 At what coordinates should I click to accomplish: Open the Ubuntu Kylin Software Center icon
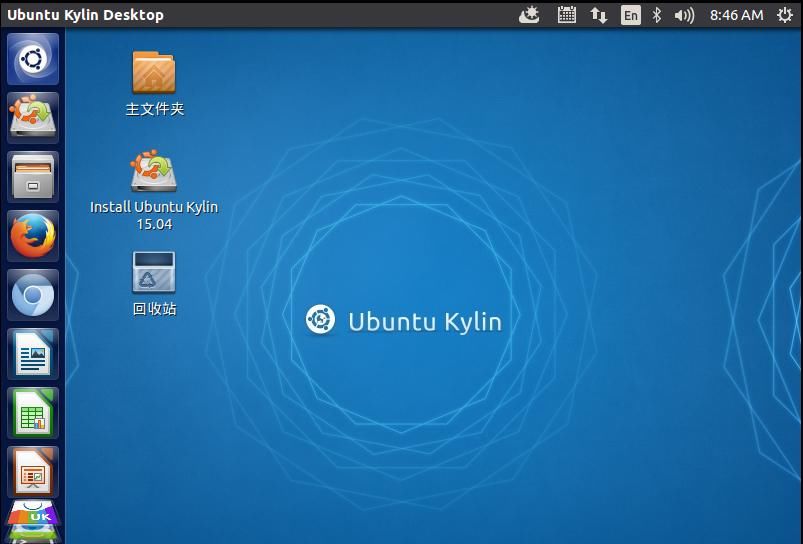(x=33, y=518)
